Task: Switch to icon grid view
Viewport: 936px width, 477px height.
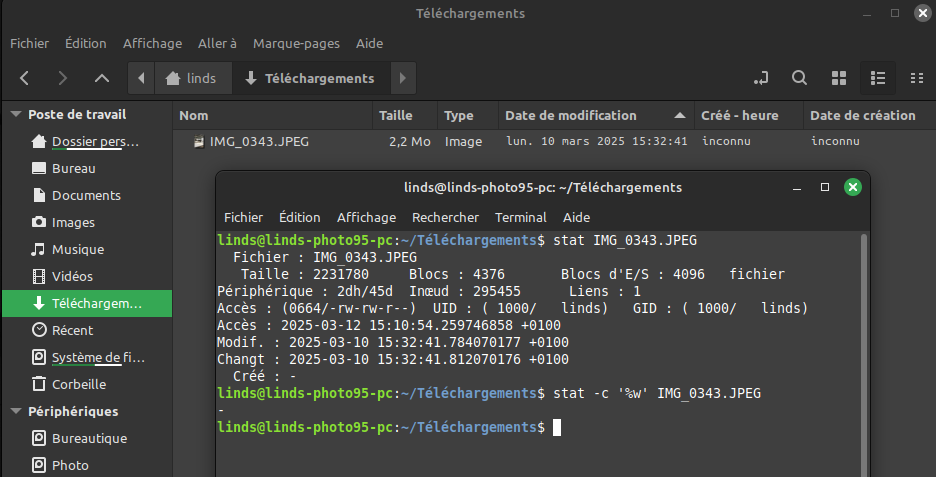Action: [839, 78]
